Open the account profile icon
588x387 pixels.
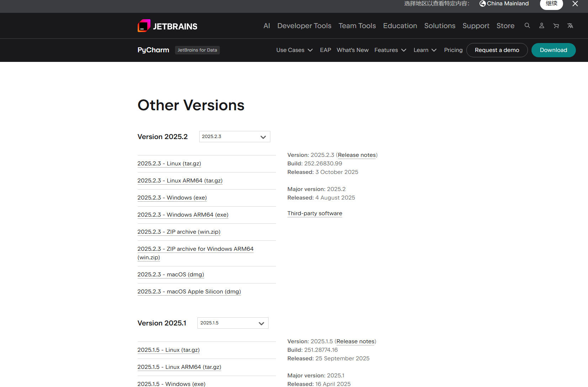pyautogui.click(x=542, y=26)
